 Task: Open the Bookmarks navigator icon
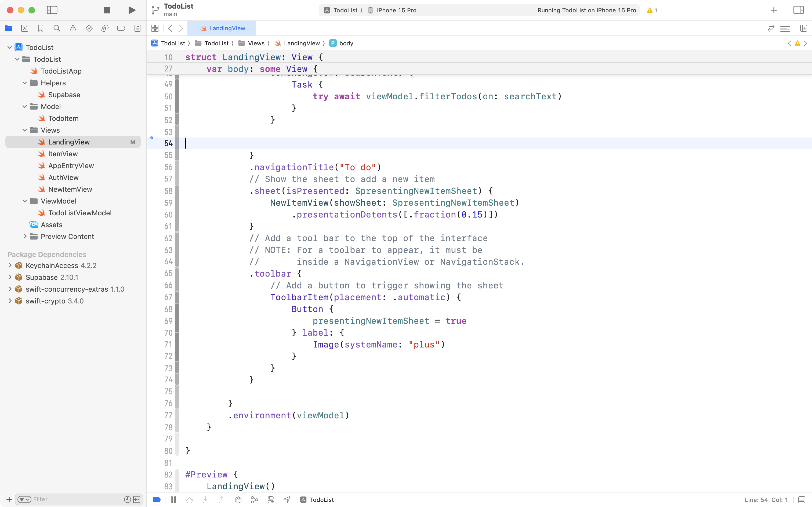41,28
